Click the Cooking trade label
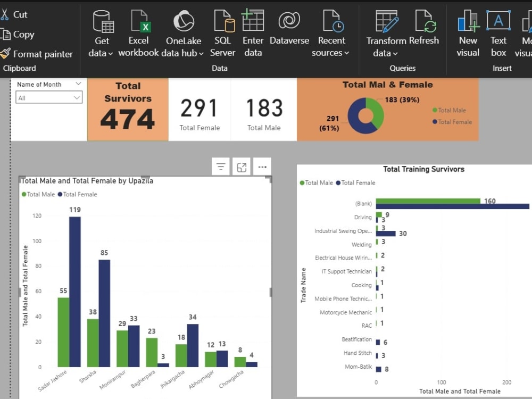 coord(361,285)
